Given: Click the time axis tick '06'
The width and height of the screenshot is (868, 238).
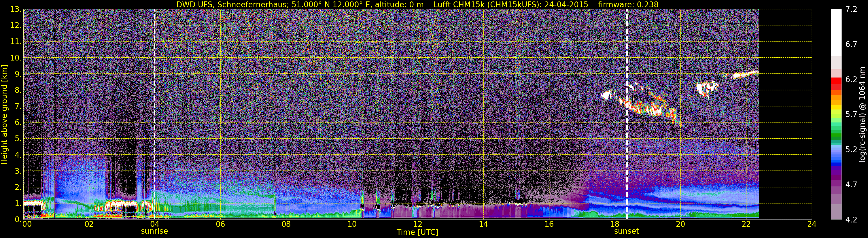Looking at the screenshot, I should click(x=220, y=224).
